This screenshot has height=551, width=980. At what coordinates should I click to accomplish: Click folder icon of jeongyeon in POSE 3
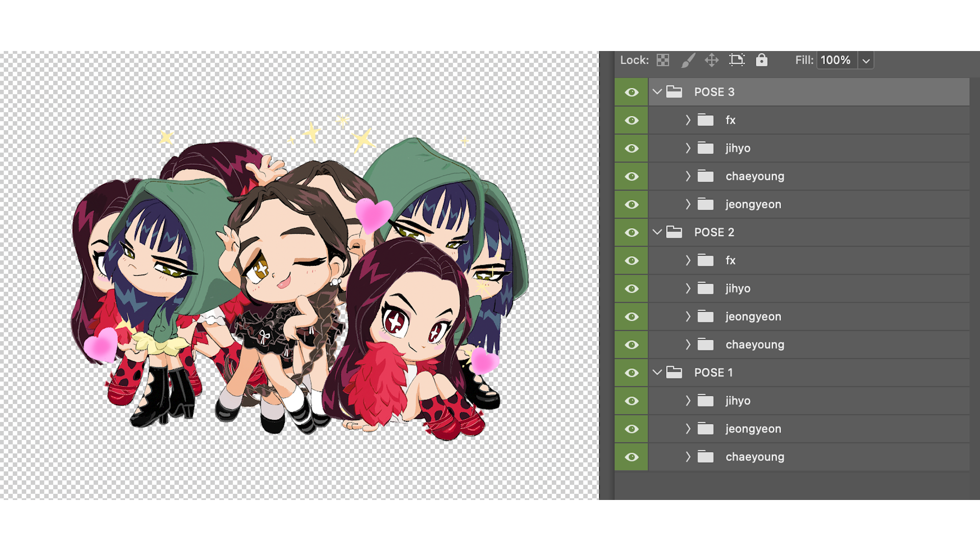(705, 204)
